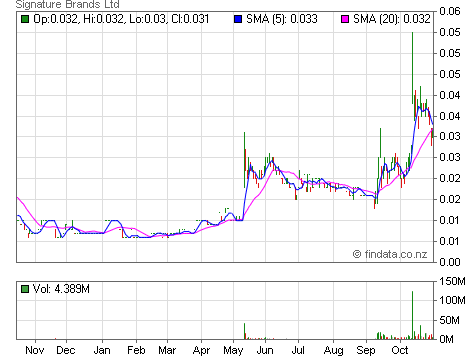This screenshot has height=360, width=476.
Task: Click the Jan month label on the x-axis
Action: [x=102, y=350]
